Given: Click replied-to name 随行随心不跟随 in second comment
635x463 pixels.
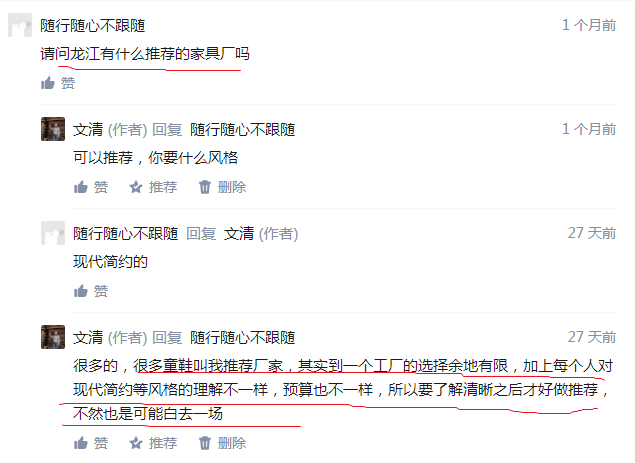Looking at the screenshot, I should (x=243, y=130).
